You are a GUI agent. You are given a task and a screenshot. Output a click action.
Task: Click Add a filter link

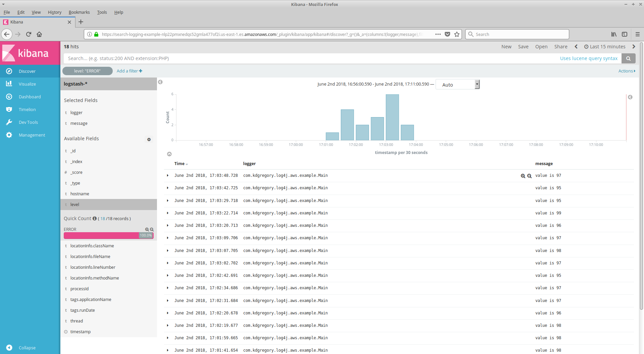pos(129,71)
